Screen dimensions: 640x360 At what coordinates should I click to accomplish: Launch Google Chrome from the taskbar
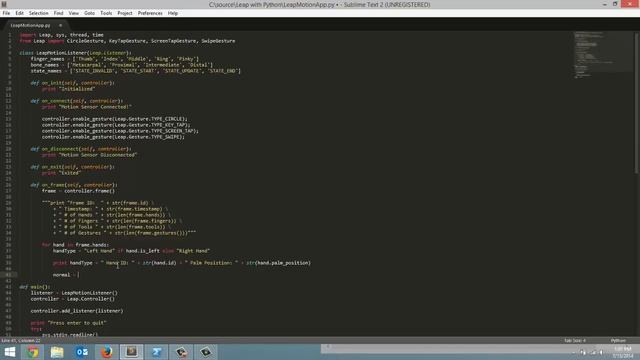(x=33, y=352)
